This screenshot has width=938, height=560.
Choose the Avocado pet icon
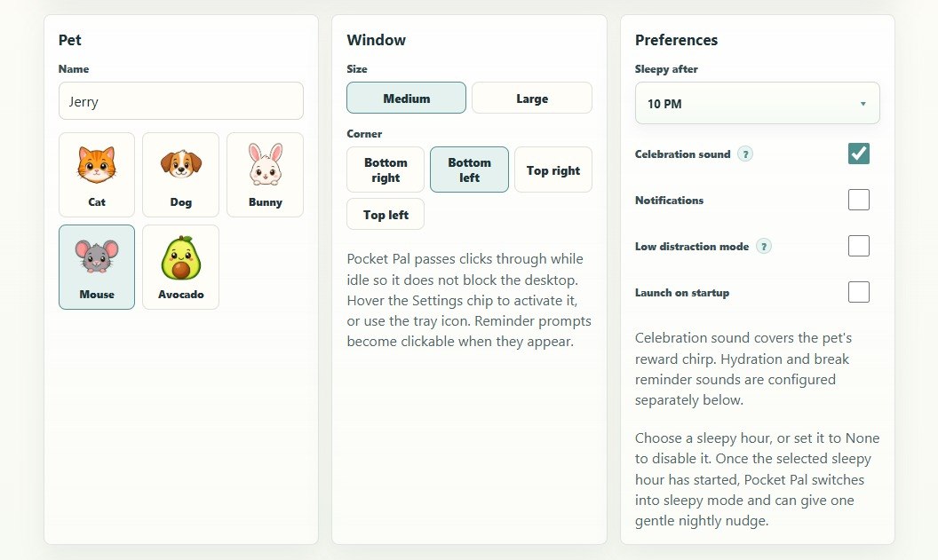pyautogui.click(x=180, y=267)
